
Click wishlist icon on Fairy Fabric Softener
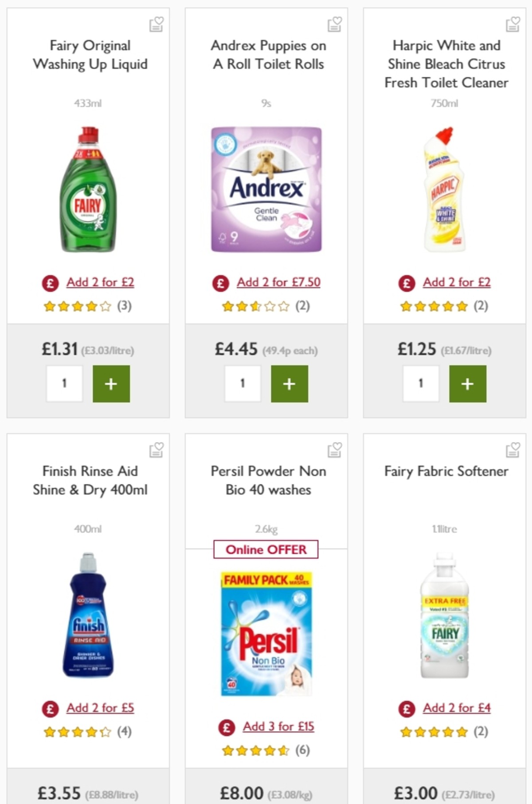[x=512, y=450]
